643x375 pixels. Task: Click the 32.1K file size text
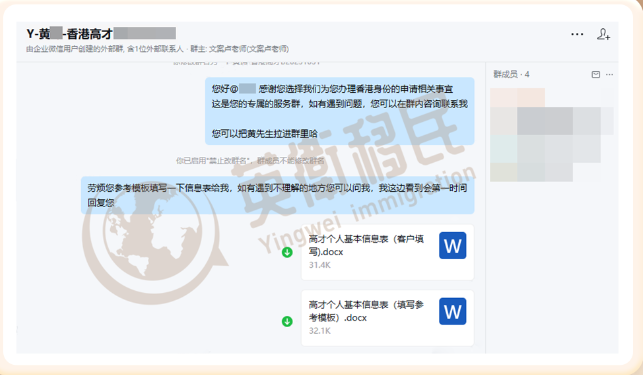319,331
